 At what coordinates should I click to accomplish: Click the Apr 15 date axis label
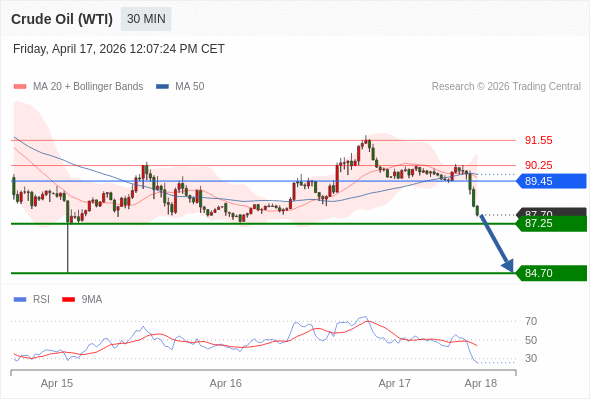57,383
